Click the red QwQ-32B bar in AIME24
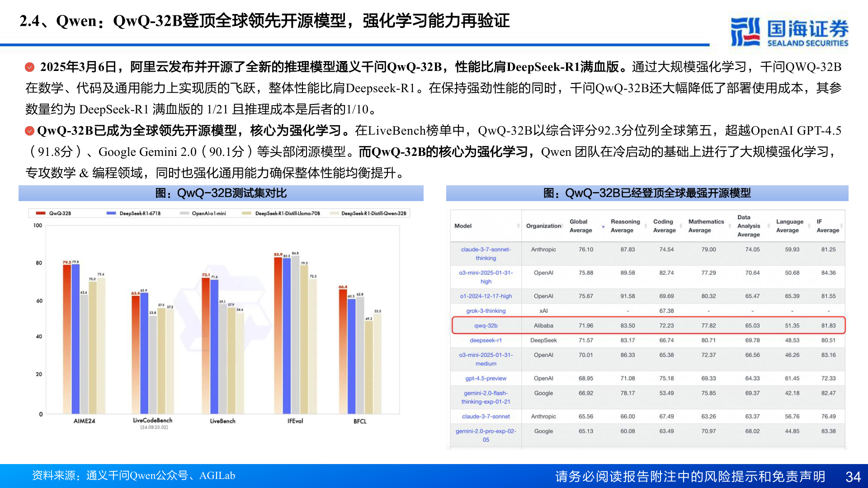Viewport: 868px width, 488px height. coord(67,339)
